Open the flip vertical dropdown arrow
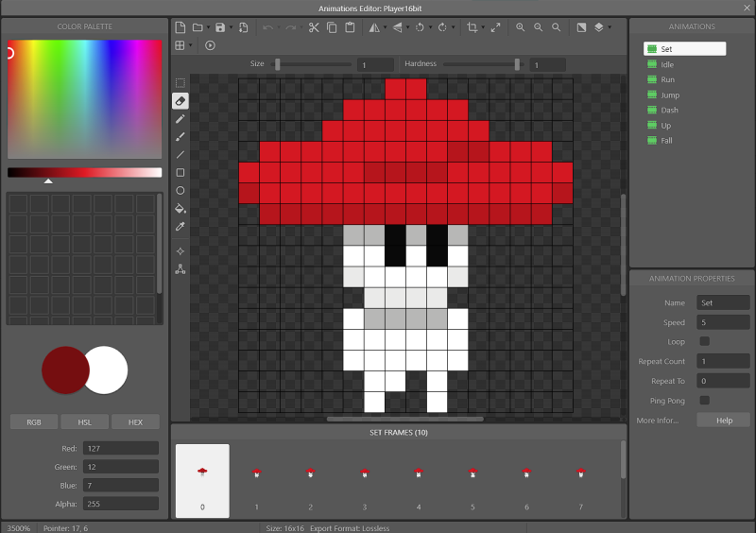 tap(408, 27)
